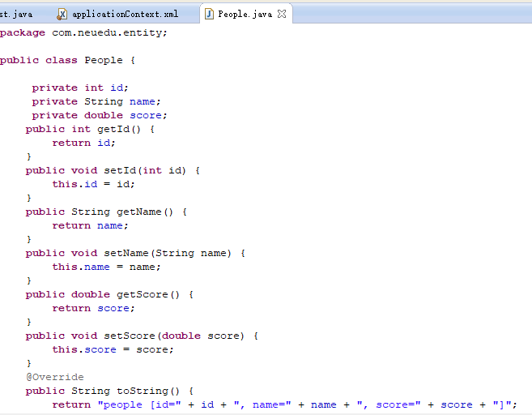This screenshot has width=532, height=415.
Task: Click the 'return id;' statement
Action: click(x=83, y=143)
